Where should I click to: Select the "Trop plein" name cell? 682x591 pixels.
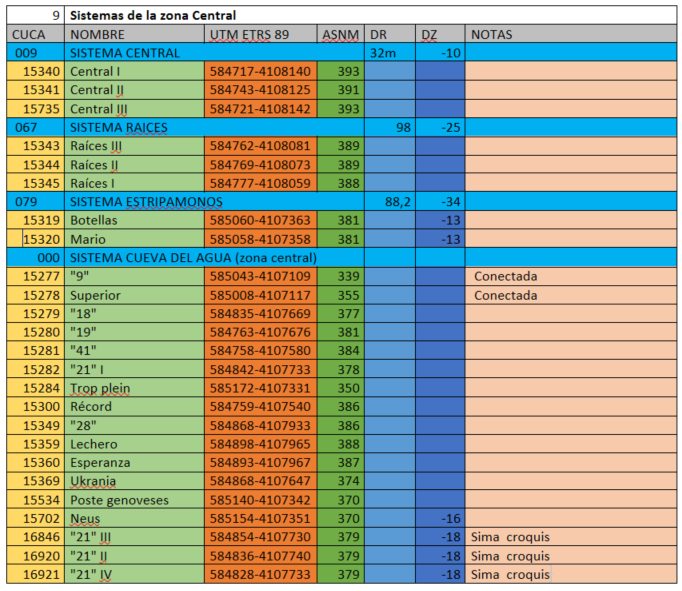click(134, 388)
